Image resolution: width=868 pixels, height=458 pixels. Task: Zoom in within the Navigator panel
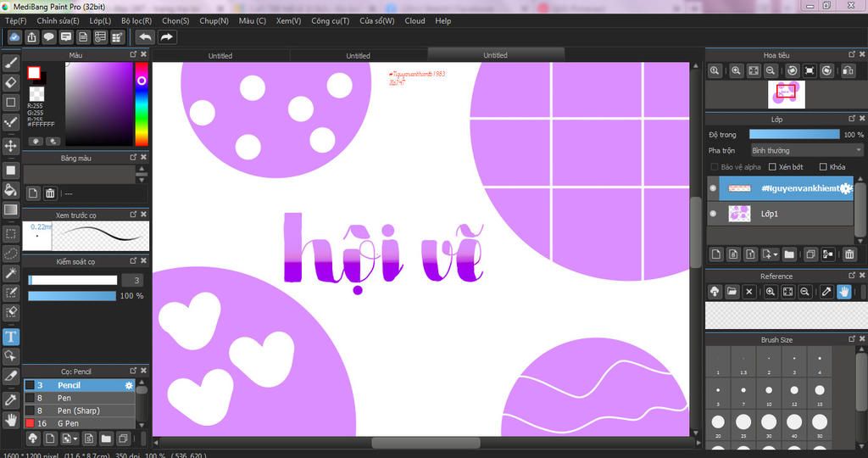point(736,71)
